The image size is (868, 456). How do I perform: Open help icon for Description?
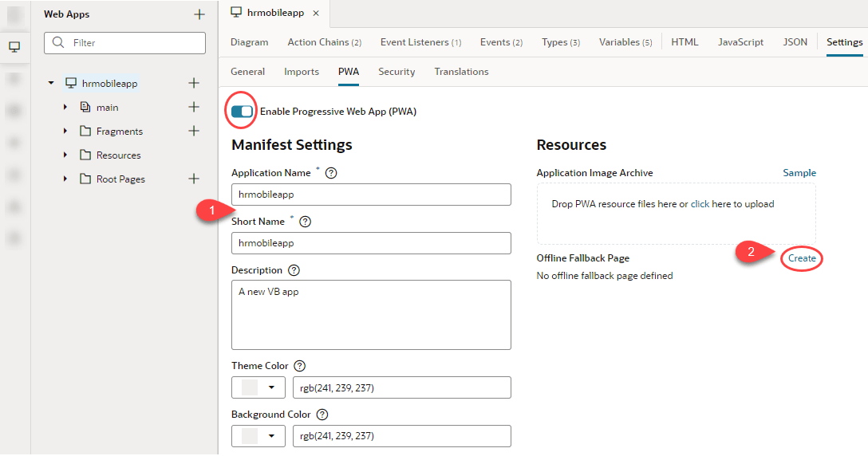[294, 270]
